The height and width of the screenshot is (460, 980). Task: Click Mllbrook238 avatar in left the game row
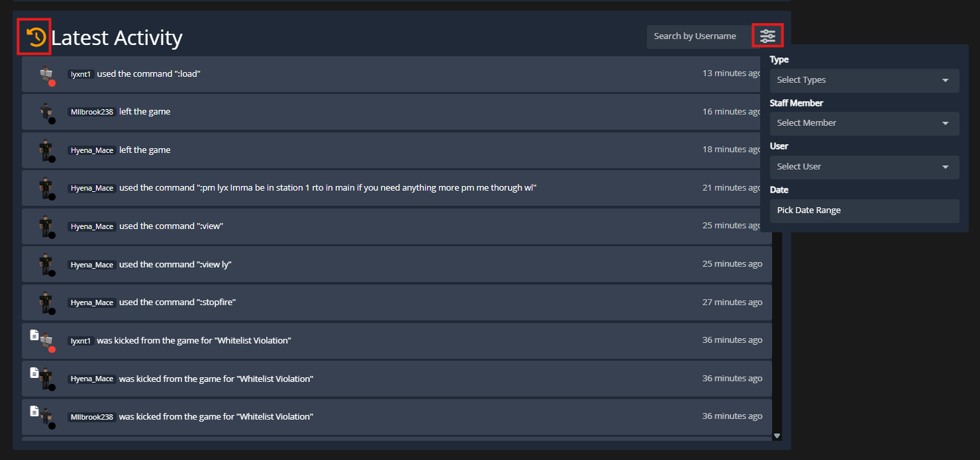pyautogui.click(x=46, y=112)
